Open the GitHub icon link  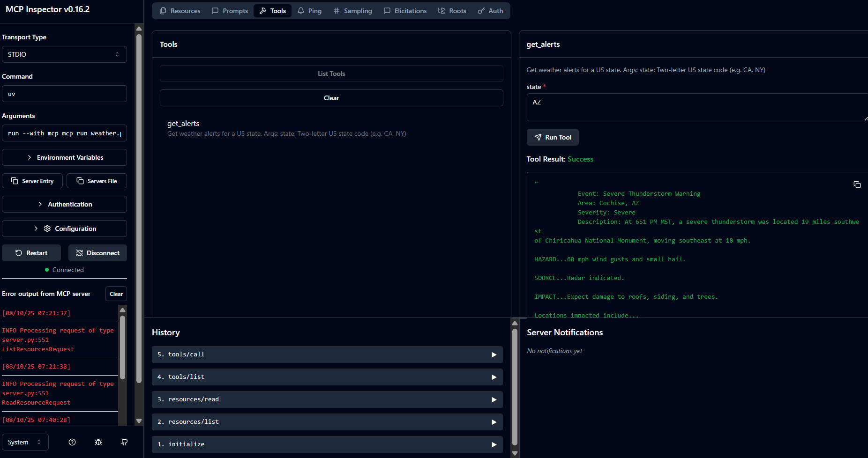pyautogui.click(x=125, y=442)
